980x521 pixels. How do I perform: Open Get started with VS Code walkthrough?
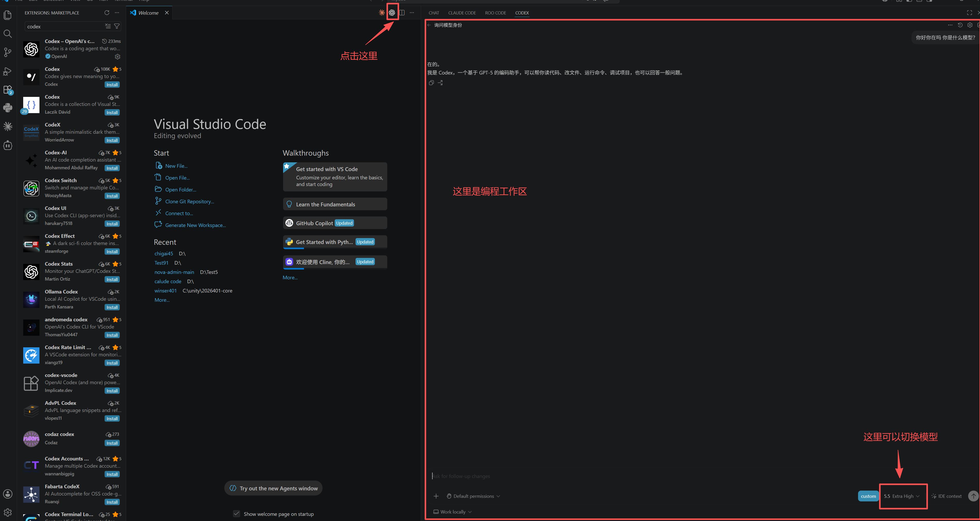pos(335,177)
